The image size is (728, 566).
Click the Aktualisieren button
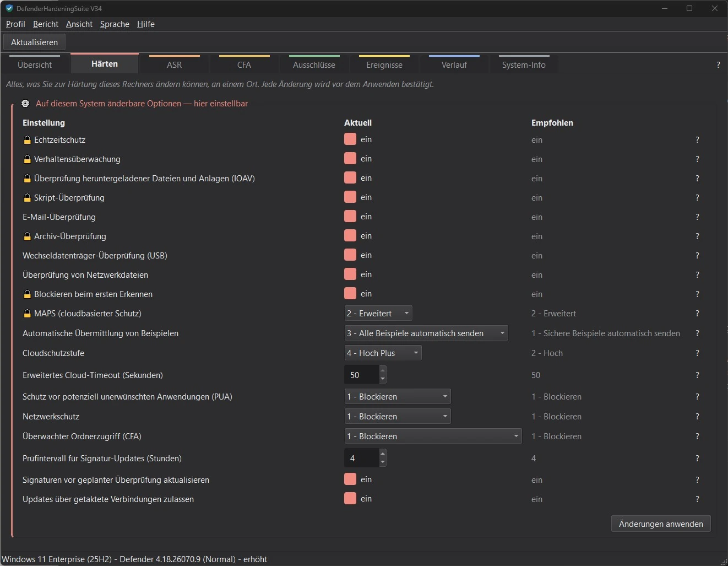[34, 42]
